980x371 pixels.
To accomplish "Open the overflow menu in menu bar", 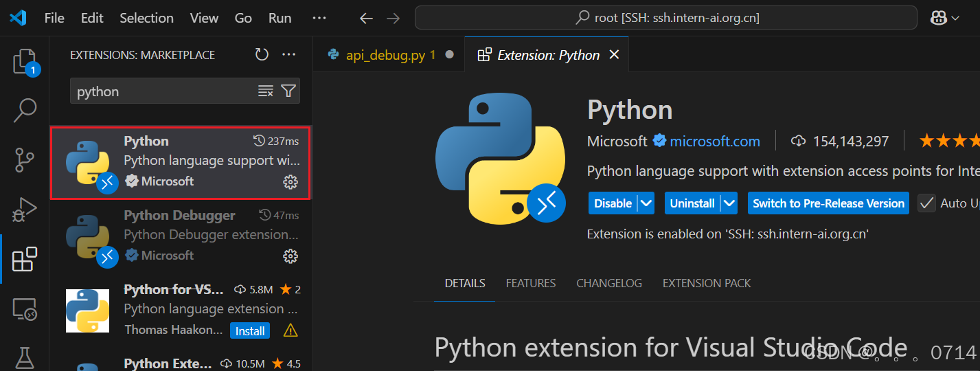I will click(319, 19).
